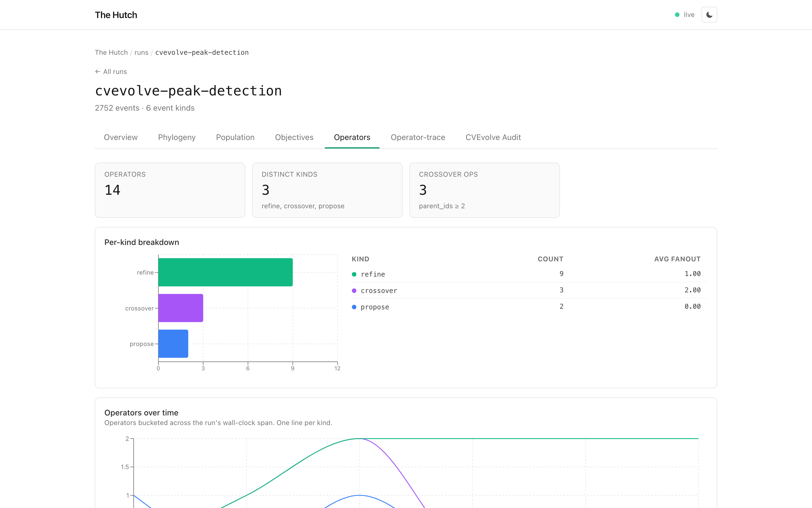This screenshot has height=508, width=812.
Task: Select the Operators tab
Action: (352, 137)
